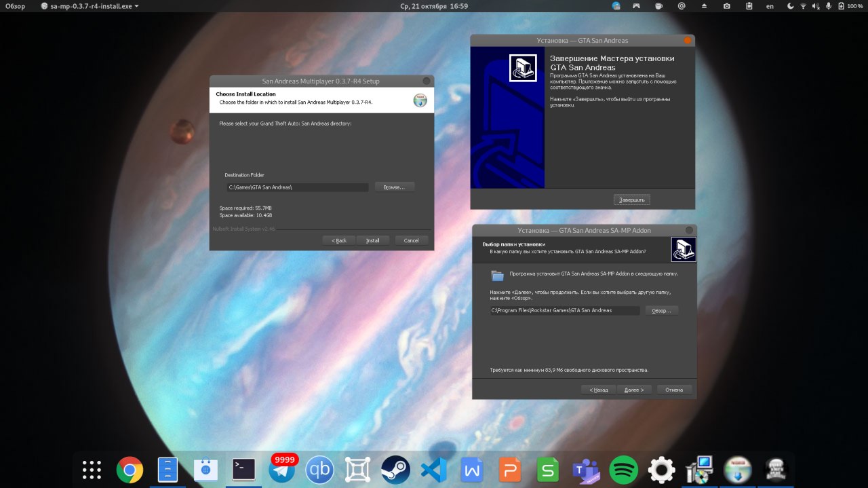Click Отмена in SA-MP Addon installer
This screenshot has width=868, height=488.
click(x=674, y=390)
